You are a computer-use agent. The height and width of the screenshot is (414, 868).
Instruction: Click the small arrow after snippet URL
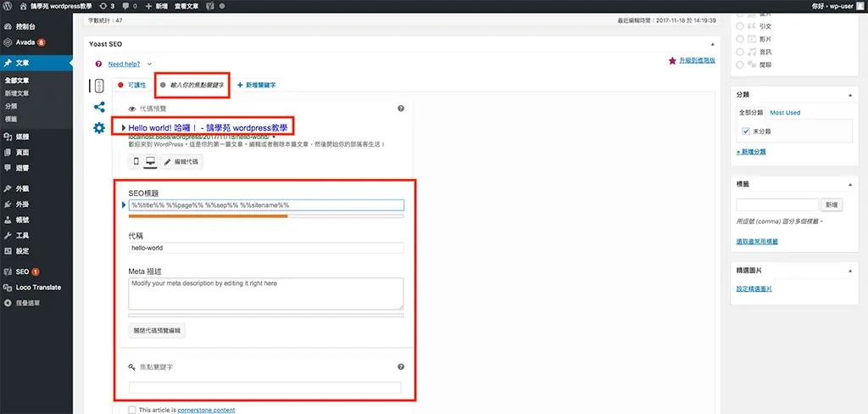pyautogui.click(x=274, y=137)
